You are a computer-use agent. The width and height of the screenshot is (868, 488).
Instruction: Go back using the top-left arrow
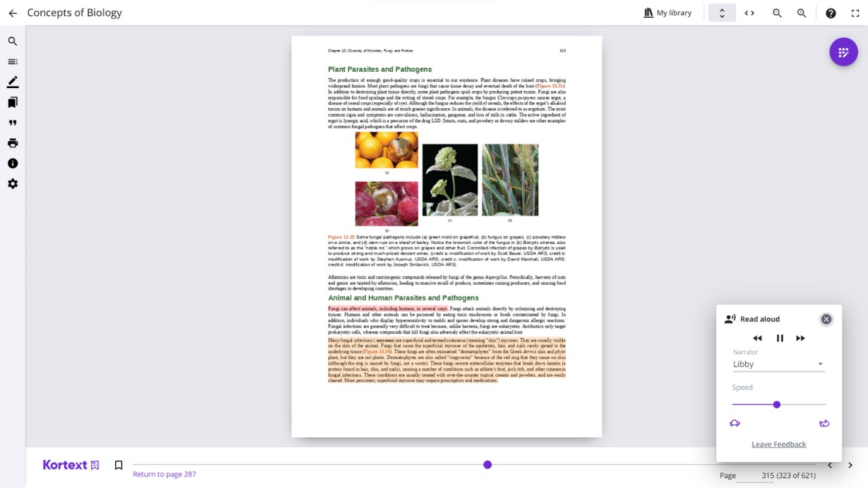coord(12,13)
